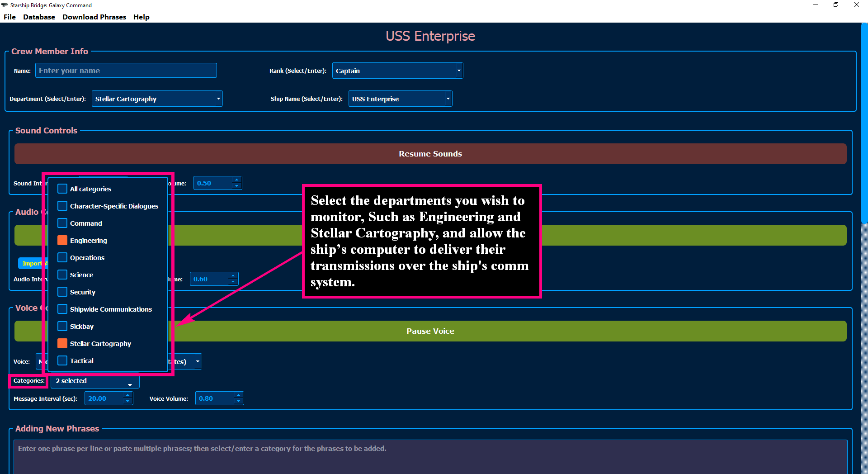This screenshot has width=868, height=474.
Task: Enable the All categories checkbox
Action: (62, 189)
